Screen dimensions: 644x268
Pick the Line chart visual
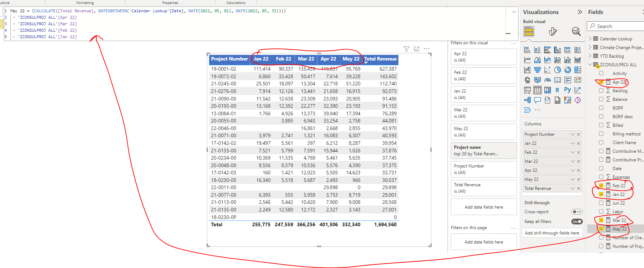coord(527,60)
